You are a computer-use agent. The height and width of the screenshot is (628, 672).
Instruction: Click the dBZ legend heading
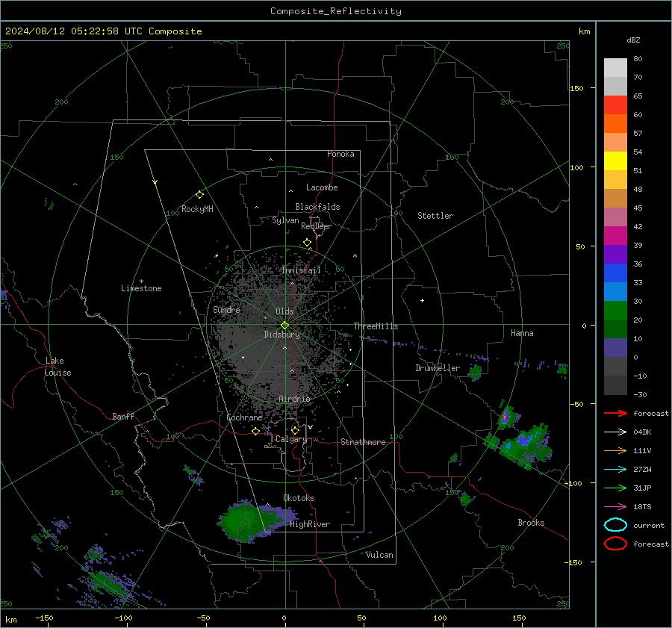pos(633,40)
